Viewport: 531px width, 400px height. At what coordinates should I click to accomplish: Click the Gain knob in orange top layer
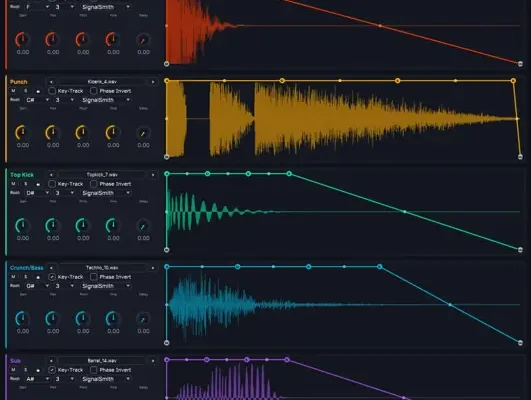[x=22, y=40]
